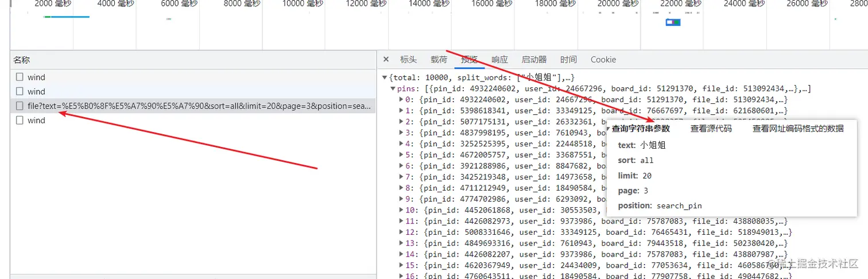Expand pin entry 11 with pin_id 4426082973

(x=401, y=221)
